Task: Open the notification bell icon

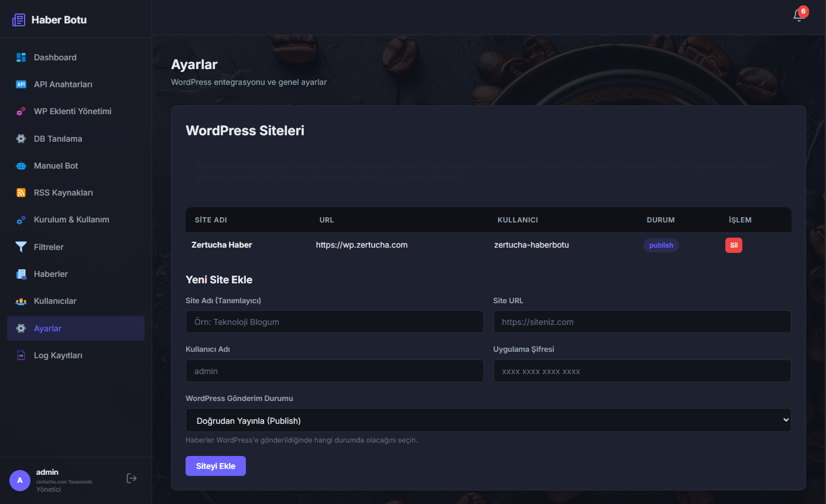Action: tap(798, 15)
